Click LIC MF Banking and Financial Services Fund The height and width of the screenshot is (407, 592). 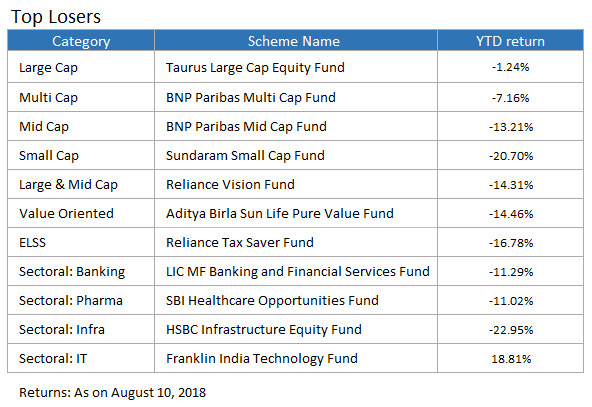(298, 271)
